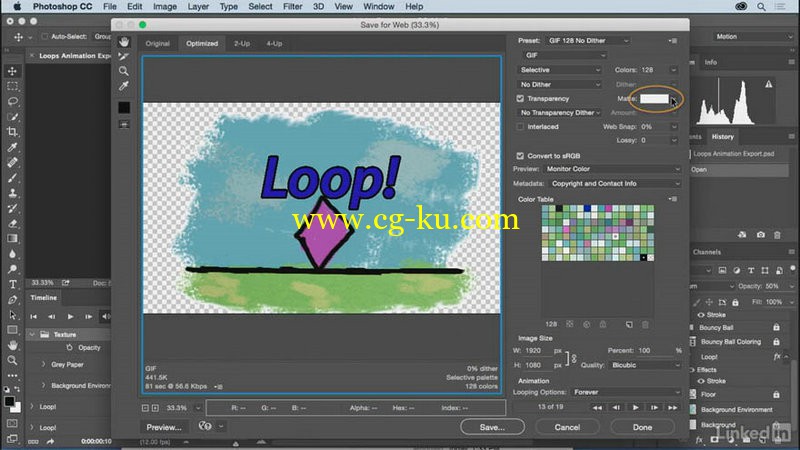Toggle Bouncy Ball Coloring layer lock
This screenshot has height=450, width=800.
776,342
